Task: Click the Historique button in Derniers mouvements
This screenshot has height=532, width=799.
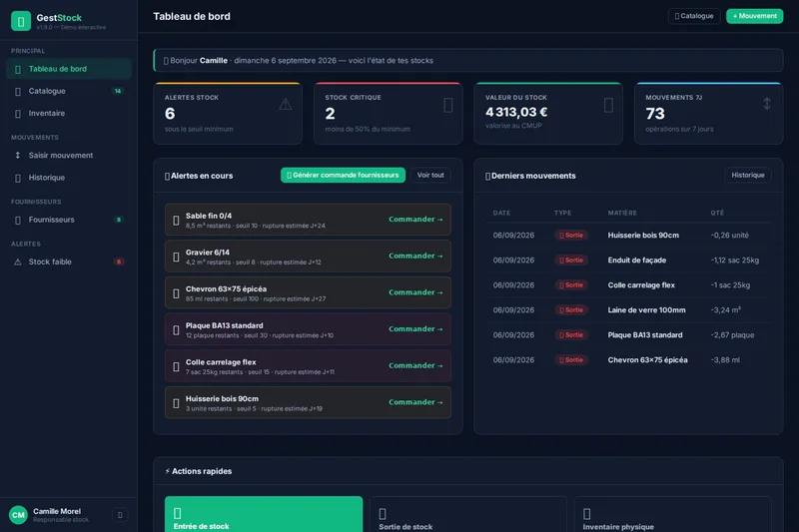Action: 747,175
